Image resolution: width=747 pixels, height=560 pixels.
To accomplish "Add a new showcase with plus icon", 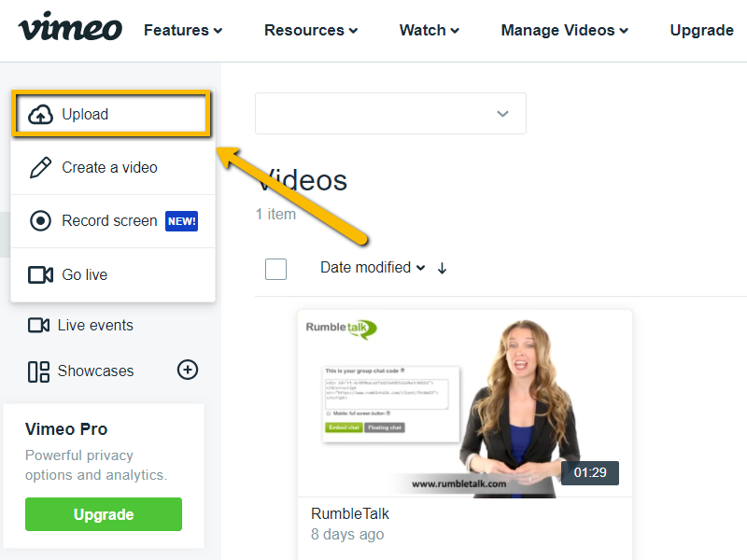I will click(x=188, y=370).
